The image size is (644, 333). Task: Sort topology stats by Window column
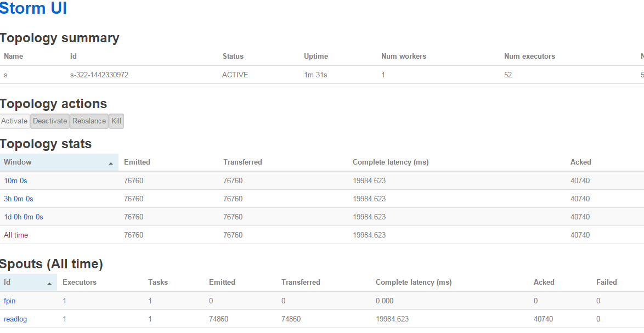[x=59, y=162]
